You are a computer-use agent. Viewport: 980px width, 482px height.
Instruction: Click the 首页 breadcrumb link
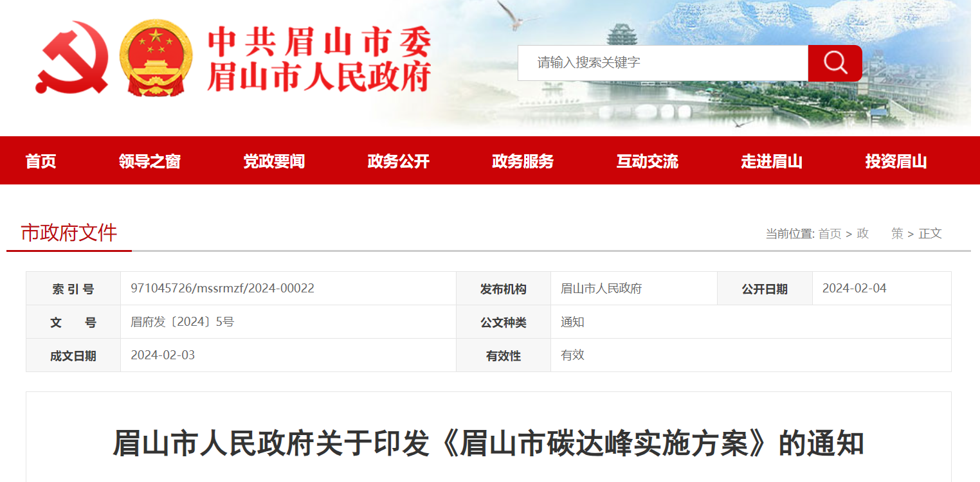830,234
